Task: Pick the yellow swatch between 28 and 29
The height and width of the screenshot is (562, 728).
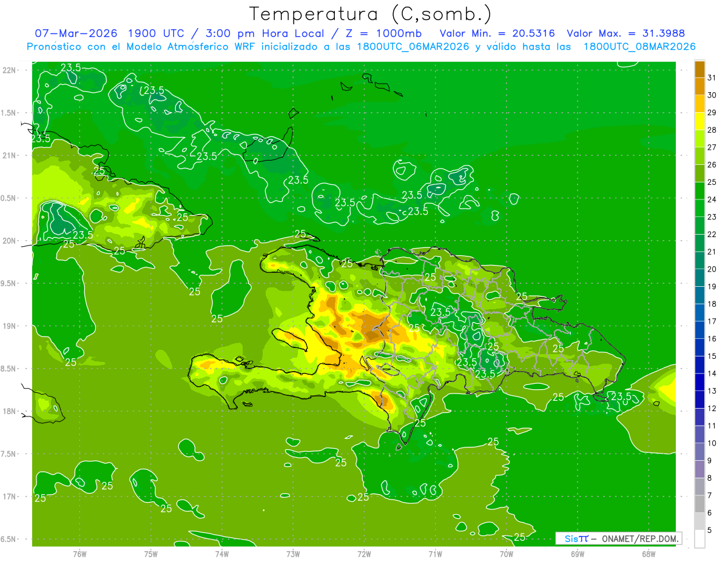Action: [x=699, y=121]
